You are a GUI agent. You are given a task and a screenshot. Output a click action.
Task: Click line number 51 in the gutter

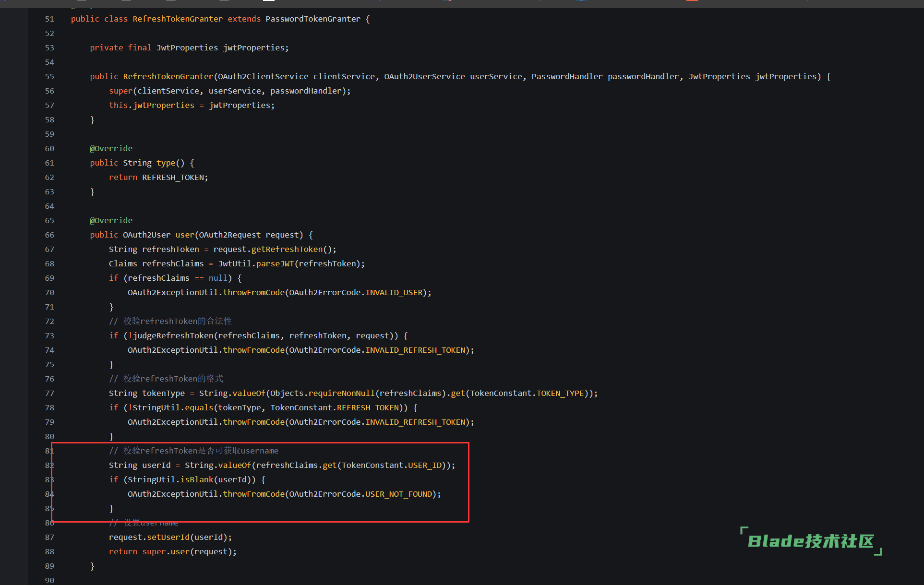[49, 19]
